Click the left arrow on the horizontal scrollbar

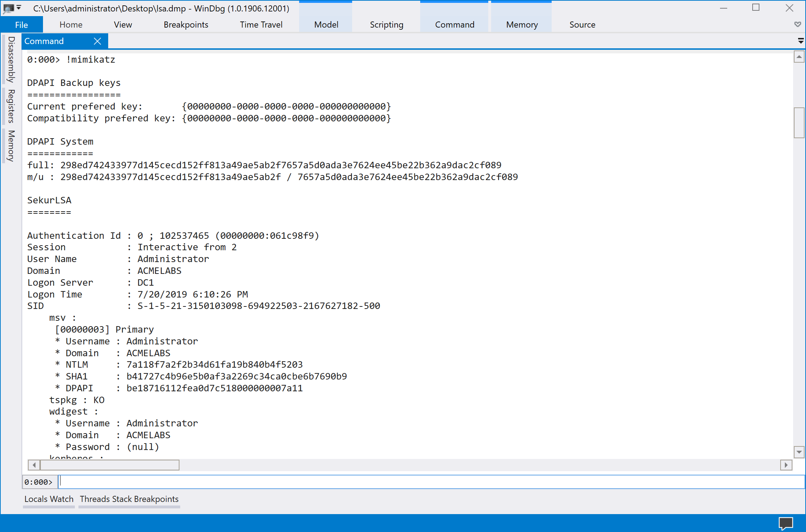pyautogui.click(x=34, y=465)
